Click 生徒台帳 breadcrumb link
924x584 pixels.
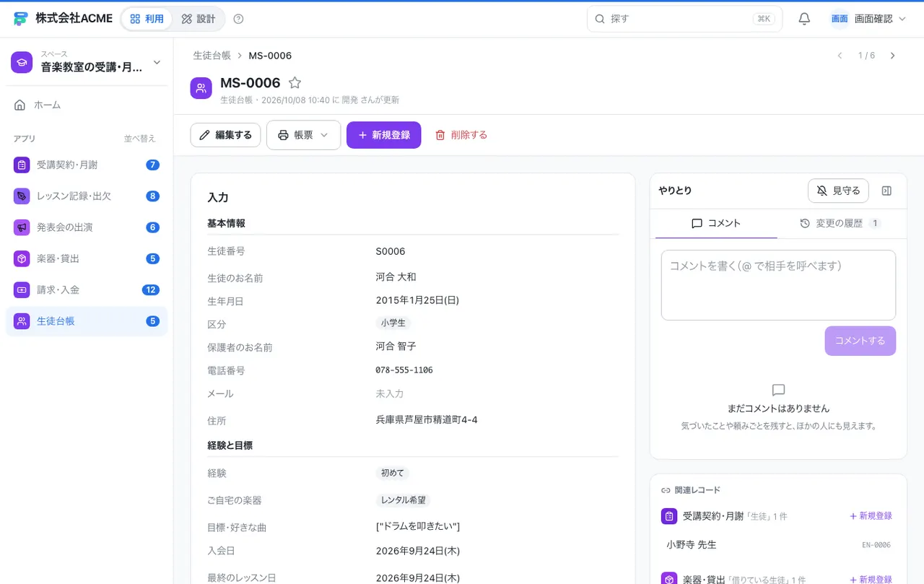212,56
